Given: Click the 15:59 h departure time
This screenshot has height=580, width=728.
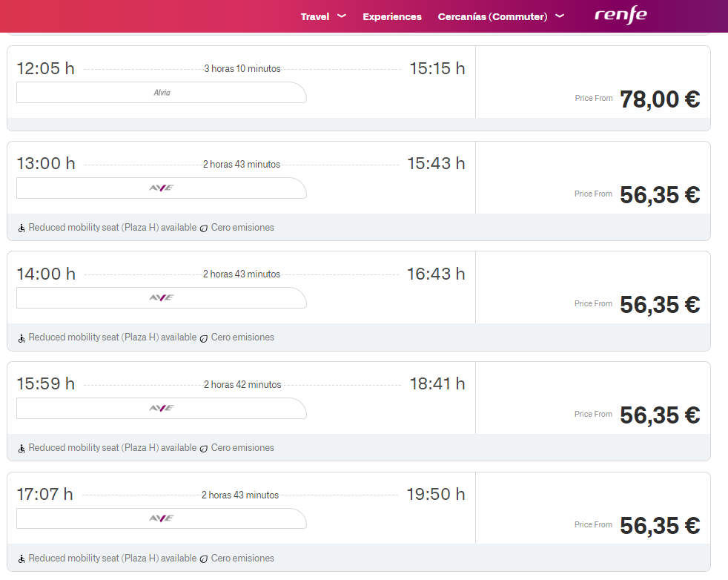Looking at the screenshot, I should click(x=45, y=383).
